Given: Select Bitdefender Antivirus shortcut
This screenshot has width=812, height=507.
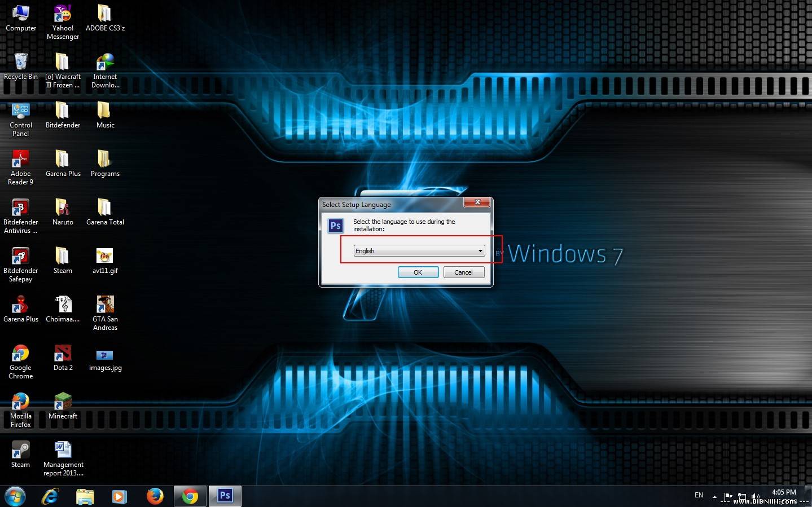Looking at the screenshot, I should click(x=21, y=216).
